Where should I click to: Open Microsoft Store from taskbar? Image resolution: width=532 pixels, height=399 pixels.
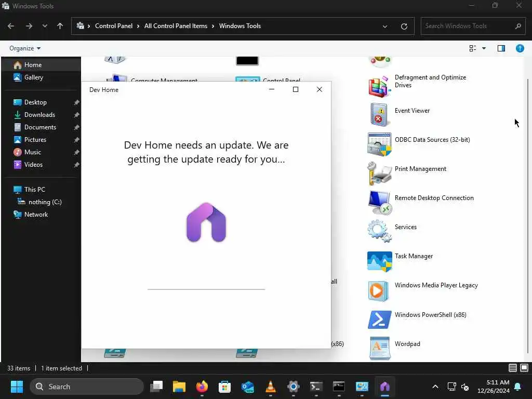(x=224, y=387)
